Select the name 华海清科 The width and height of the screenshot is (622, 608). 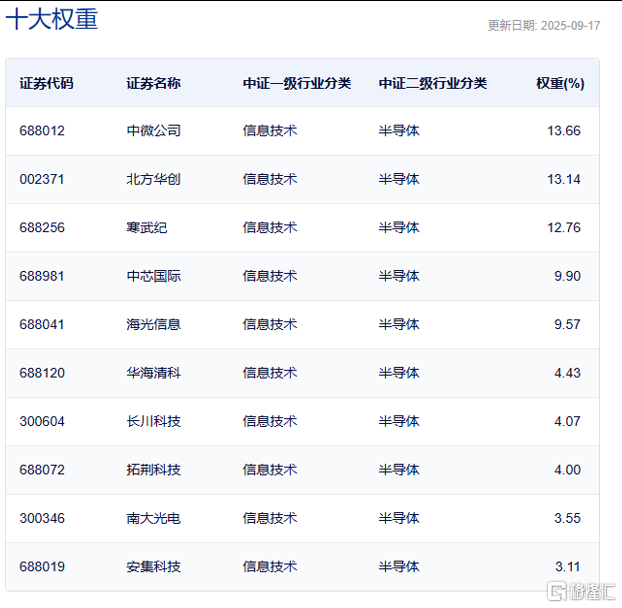point(154,373)
